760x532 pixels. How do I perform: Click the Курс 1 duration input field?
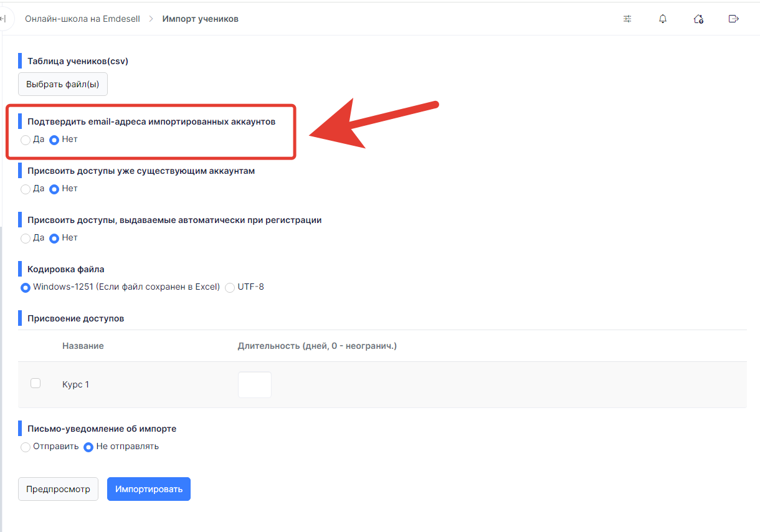[255, 385]
